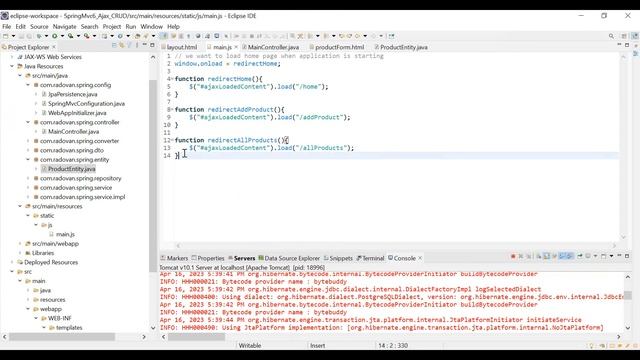Open the toolbar Search magnifier icon
The width and height of the screenshot is (640, 360).
tap(611, 36)
